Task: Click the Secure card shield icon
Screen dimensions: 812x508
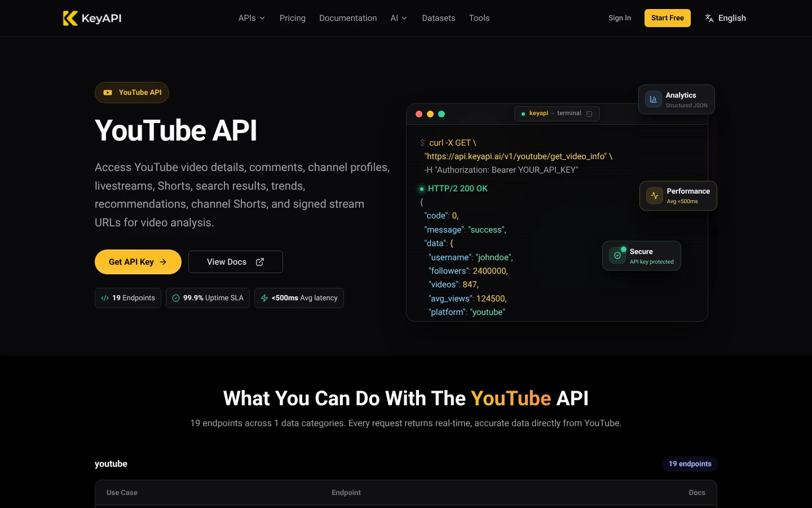Action: pyautogui.click(x=617, y=256)
